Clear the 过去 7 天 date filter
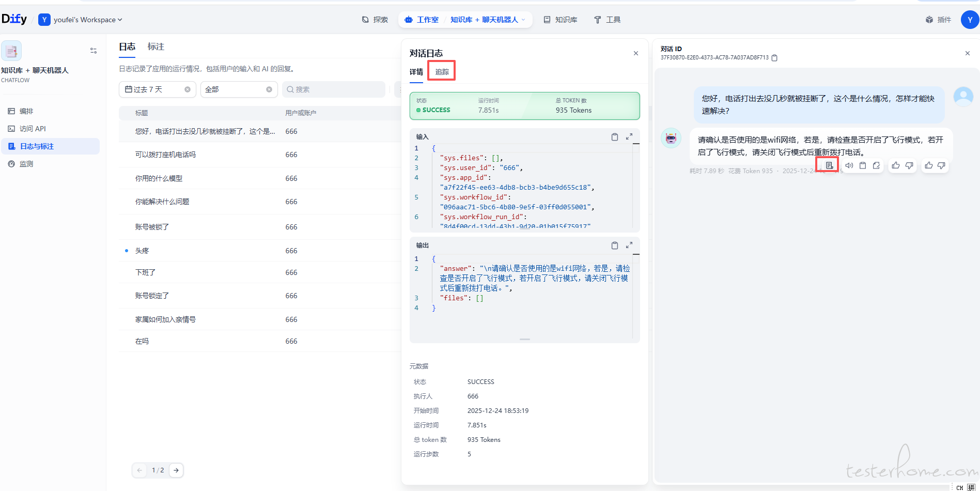980x491 pixels. pyautogui.click(x=188, y=89)
